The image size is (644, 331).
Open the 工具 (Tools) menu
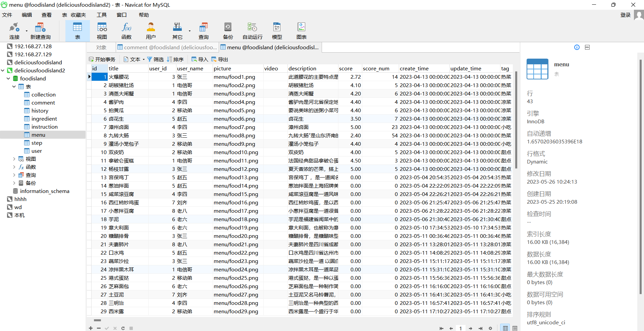point(102,15)
